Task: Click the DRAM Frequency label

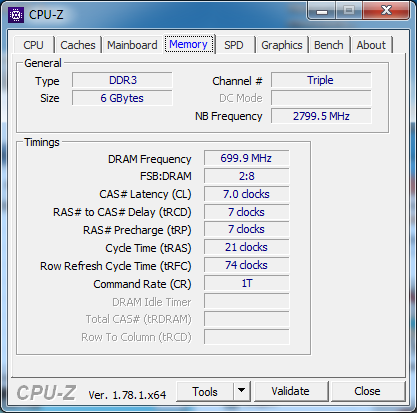Action: pos(150,159)
